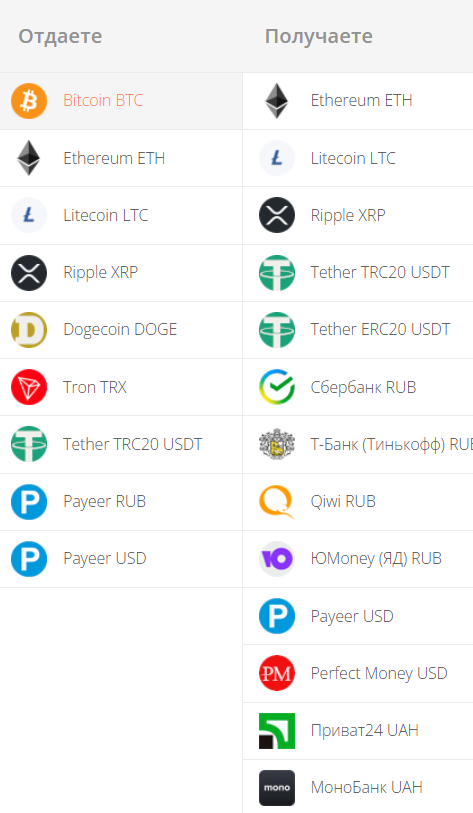Select Litecoin LTC in the Получаете column

point(358,158)
